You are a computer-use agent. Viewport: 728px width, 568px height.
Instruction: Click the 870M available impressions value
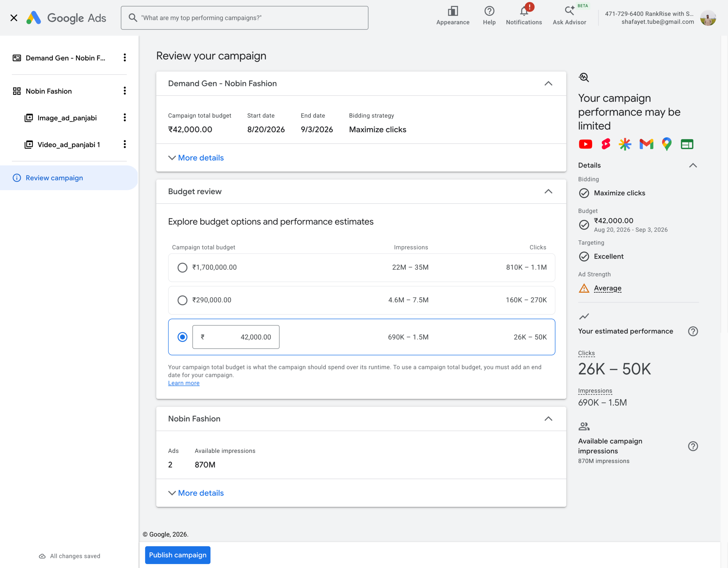(x=205, y=465)
